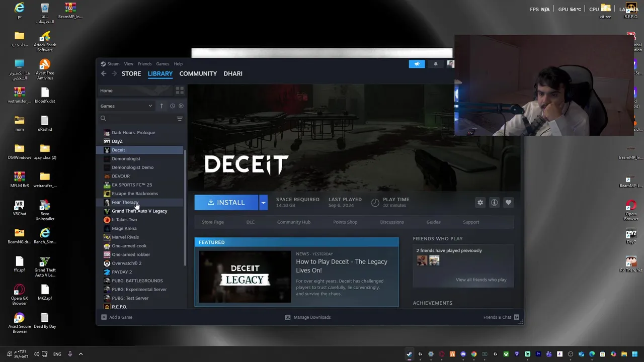Open Discord from the taskbar

point(463,354)
